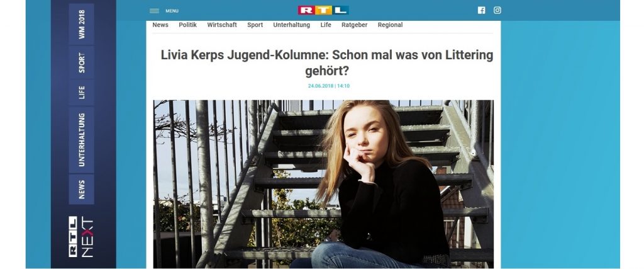644x269 pixels.
Task: Open RTL's Instagram page icon
Action: tap(497, 10)
